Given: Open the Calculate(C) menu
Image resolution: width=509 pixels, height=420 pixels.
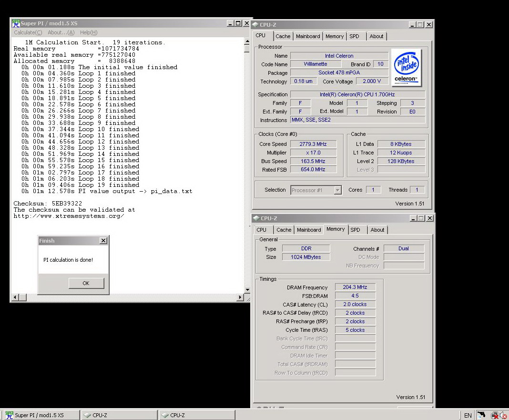Looking at the screenshot, I should [x=28, y=32].
